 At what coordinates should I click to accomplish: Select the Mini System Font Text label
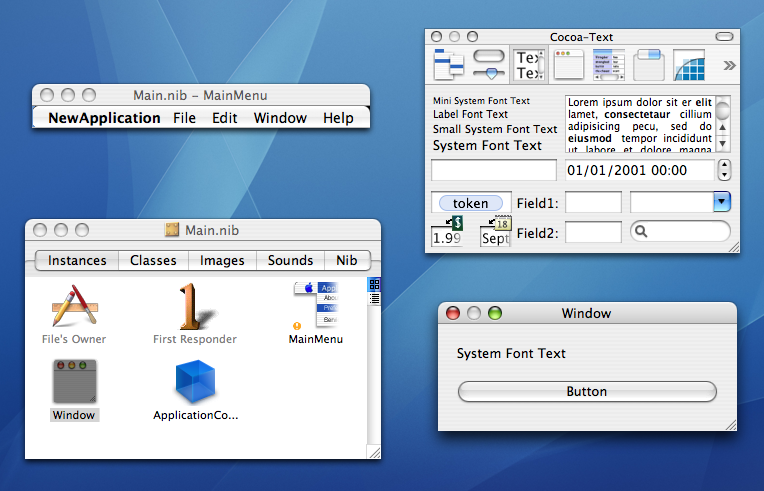click(x=481, y=101)
